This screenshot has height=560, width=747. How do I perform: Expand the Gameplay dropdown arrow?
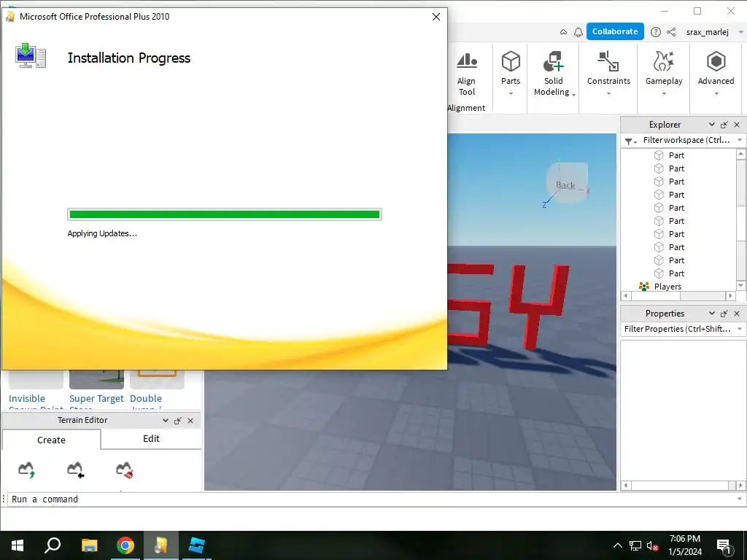pos(664,94)
